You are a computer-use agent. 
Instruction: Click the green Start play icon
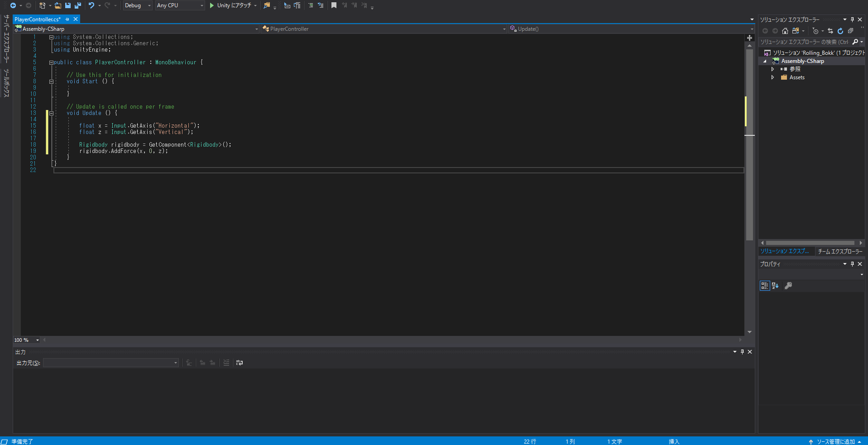(x=211, y=5)
